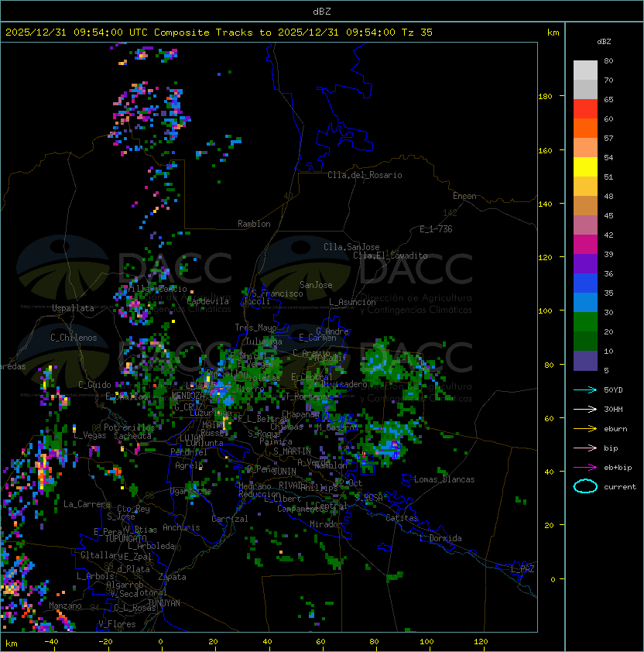Click the '42' value on dBZ scale
The width and height of the screenshot is (644, 652).
coord(608,235)
